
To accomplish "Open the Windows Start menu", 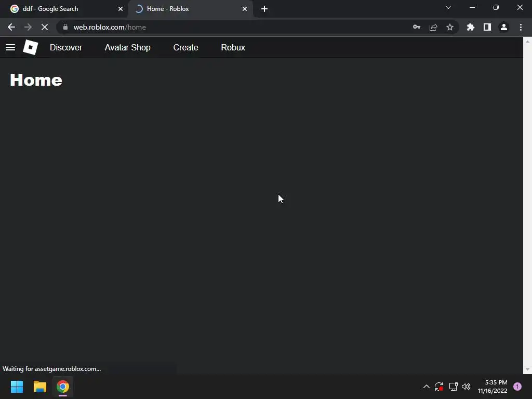I will pos(17,387).
